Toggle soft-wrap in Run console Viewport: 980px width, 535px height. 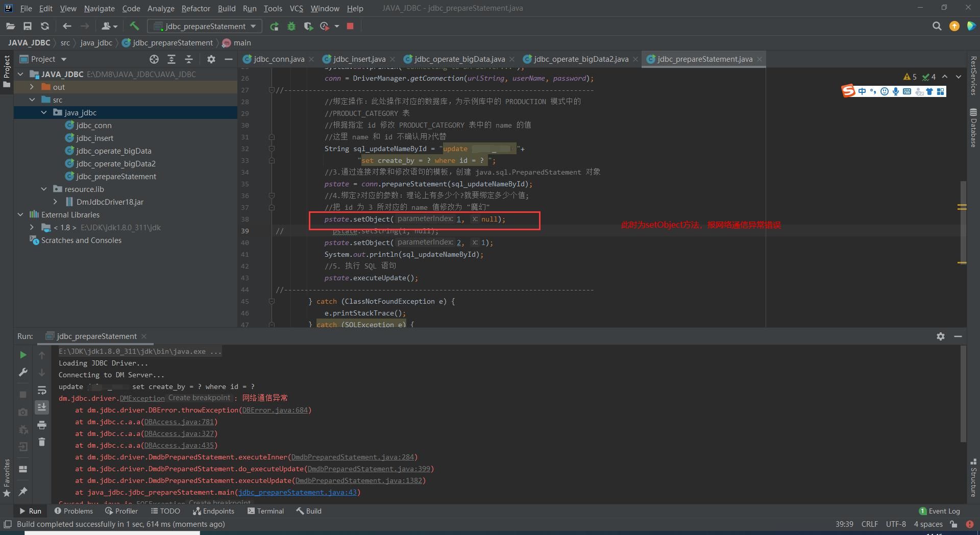coord(42,391)
